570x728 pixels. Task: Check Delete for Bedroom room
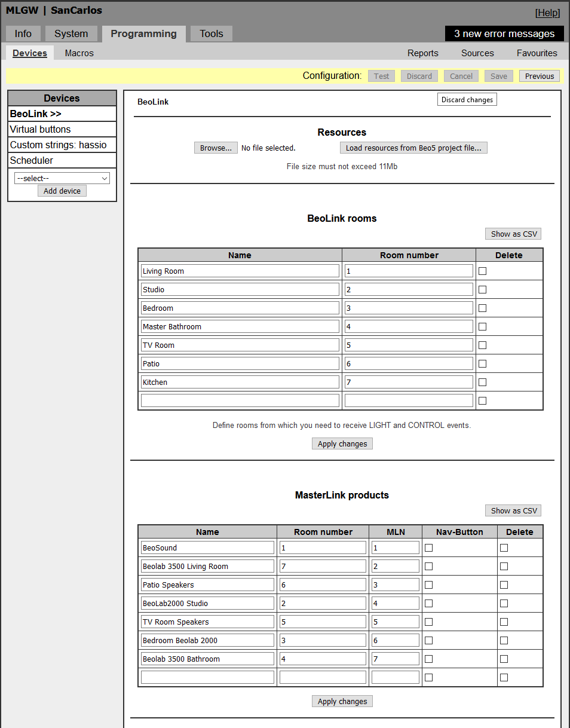pyautogui.click(x=483, y=308)
